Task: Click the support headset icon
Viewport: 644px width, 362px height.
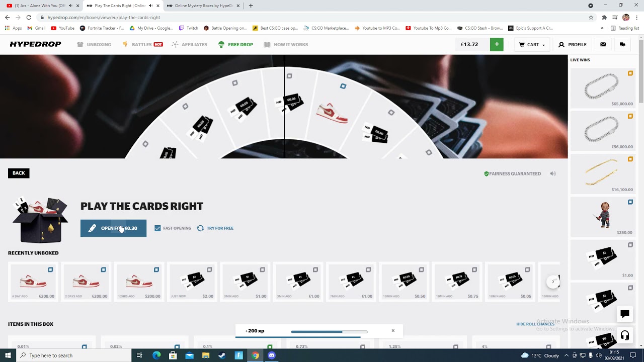Action: [625, 335]
